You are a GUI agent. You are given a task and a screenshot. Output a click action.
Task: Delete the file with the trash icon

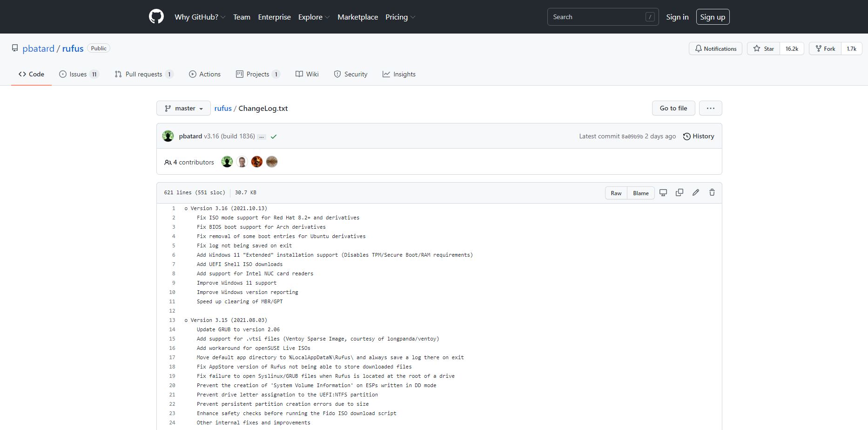pos(712,192)
